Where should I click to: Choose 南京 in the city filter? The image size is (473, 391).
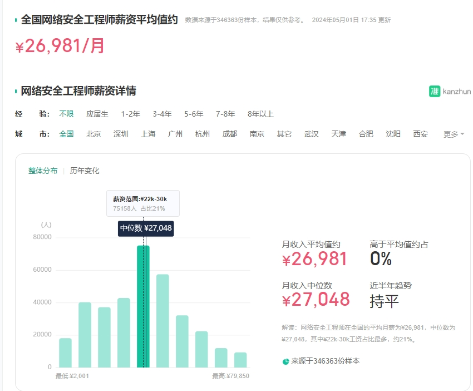[257, 134]
